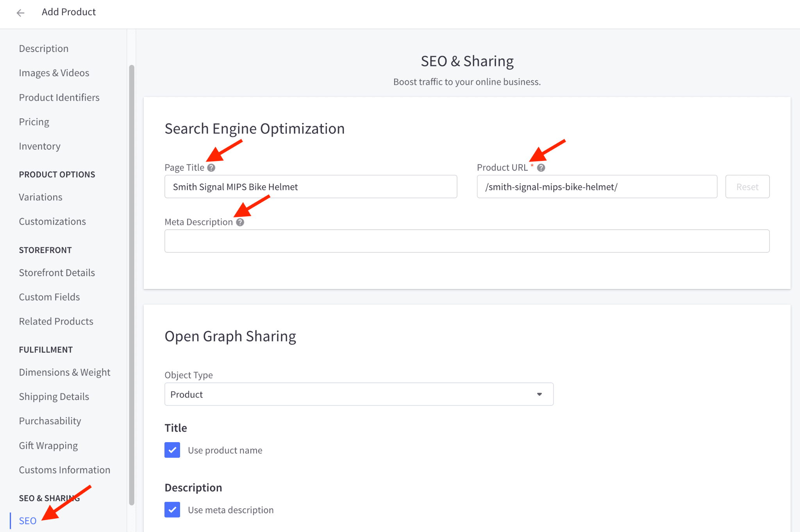
Task: Click the Meta Description help icon
Action: click(239, 222)
